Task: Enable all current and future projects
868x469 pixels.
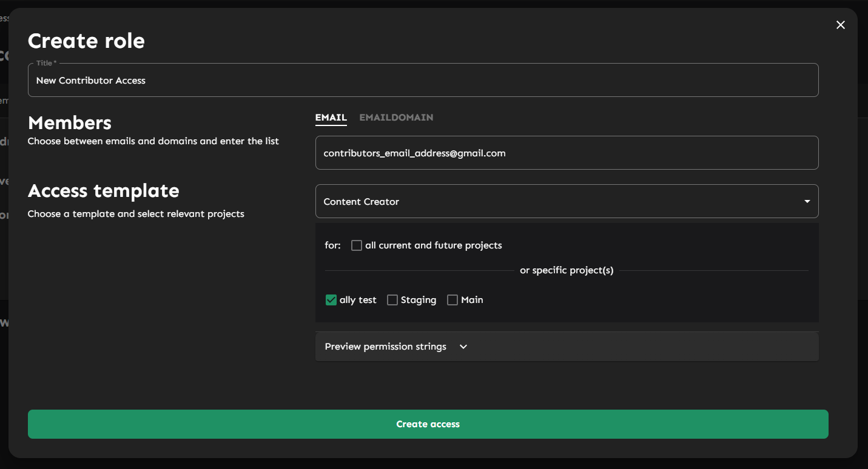Action: tap(357, 245)
